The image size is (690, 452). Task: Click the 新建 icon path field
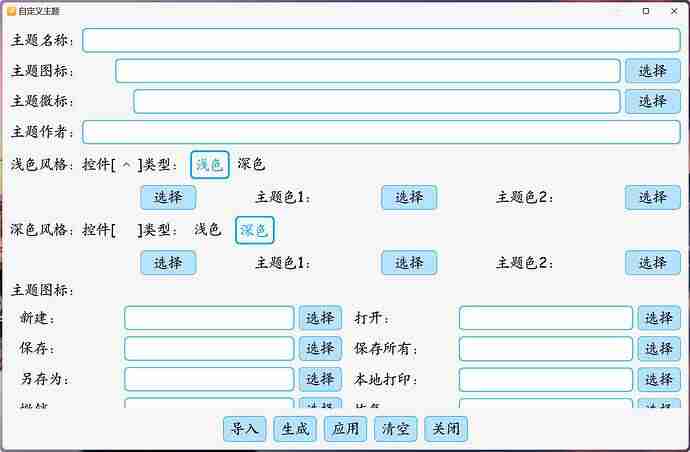pyautogui.click(x=209, y=318)
